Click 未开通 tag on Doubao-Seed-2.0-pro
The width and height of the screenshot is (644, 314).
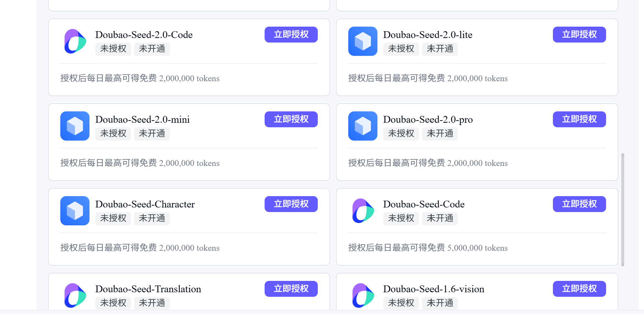tap(440, 134)
